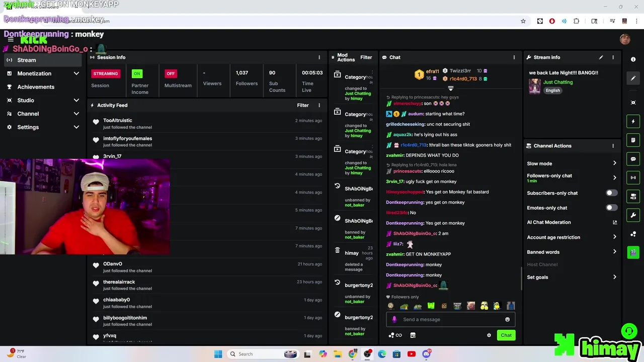Open user profile avatar at top right
Image resolution: width=644 pixels, height=362 pixels.
point(625,39)
